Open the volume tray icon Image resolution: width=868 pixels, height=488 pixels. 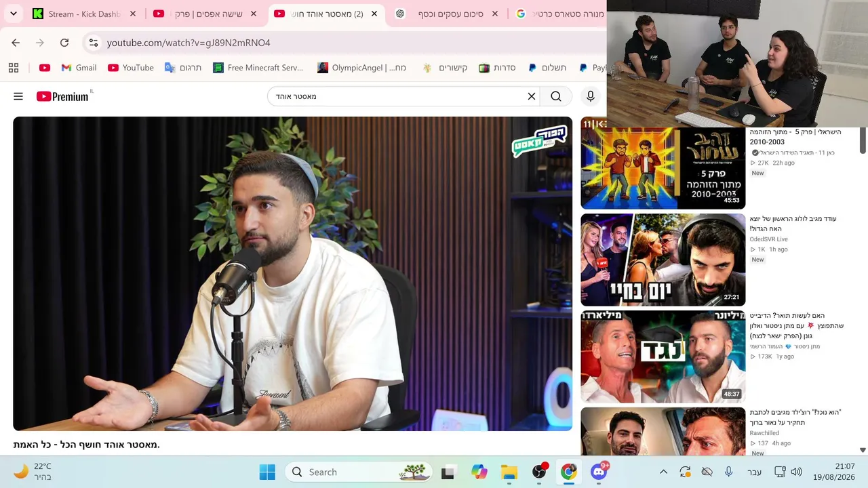coord(796,472)
